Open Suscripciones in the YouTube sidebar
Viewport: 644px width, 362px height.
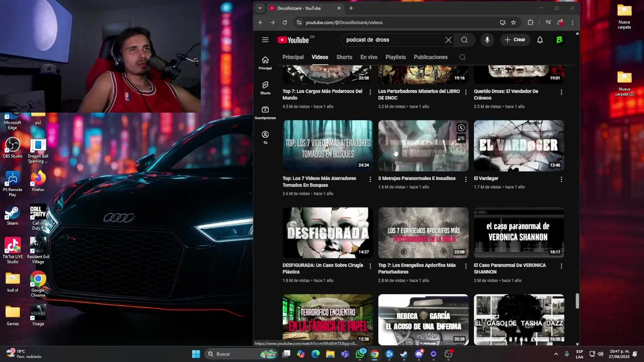(265, 113)
